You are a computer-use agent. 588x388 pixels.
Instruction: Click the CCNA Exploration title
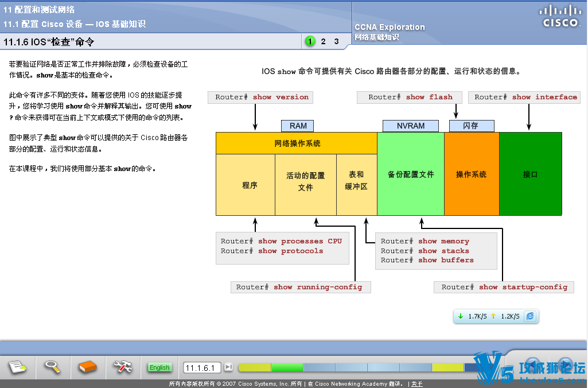[x=390, y=27]
